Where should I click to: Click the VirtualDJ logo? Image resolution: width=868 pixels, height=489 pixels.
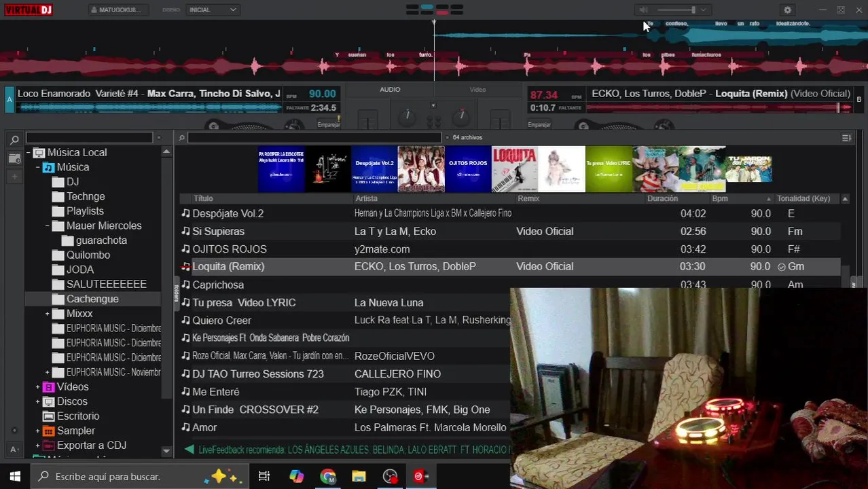27,10
